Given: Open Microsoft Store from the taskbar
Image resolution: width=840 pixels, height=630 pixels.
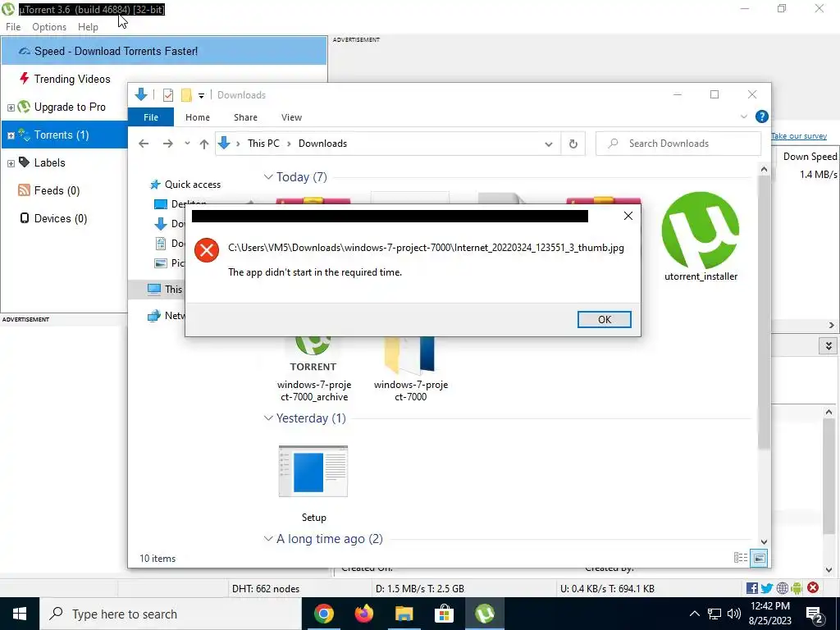Looking at the screenshot, I should (x=444, y=614).
